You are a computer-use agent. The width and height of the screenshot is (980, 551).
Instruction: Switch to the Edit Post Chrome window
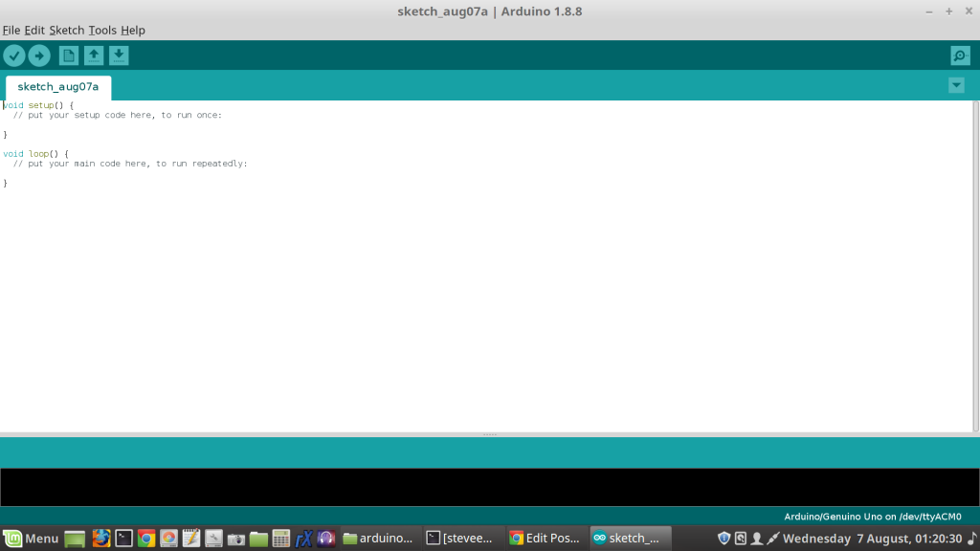pos(544,539)
